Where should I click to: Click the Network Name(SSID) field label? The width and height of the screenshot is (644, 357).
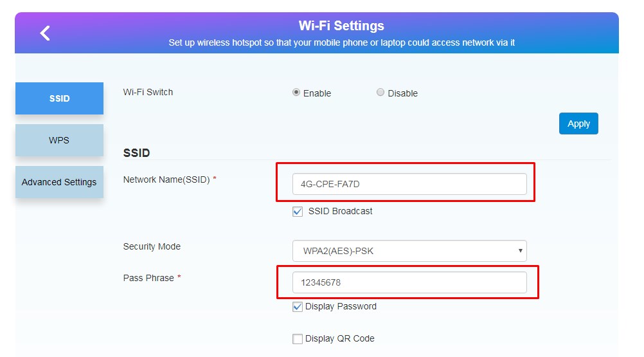[x=166, y=179]
